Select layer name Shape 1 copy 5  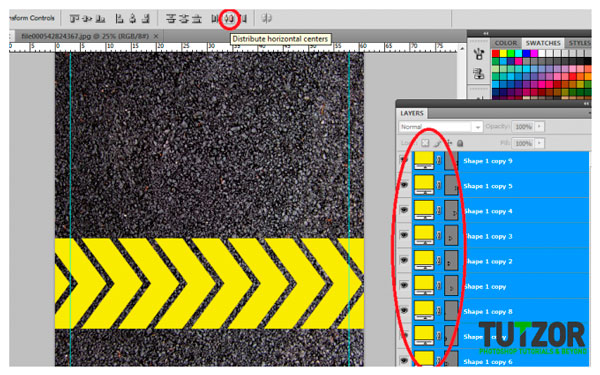click(x=488, y=186)
